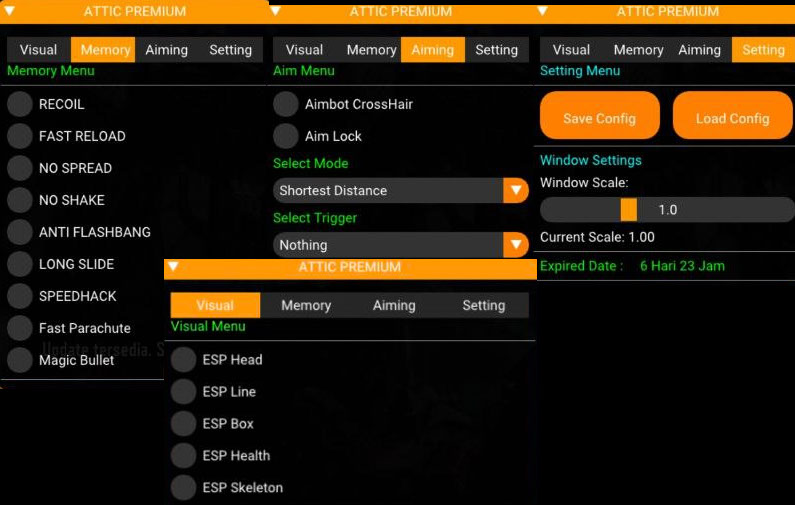Screen dimensions: 795x505
Task: Enable the Magic Bullet option
Action: click(20, 360)
